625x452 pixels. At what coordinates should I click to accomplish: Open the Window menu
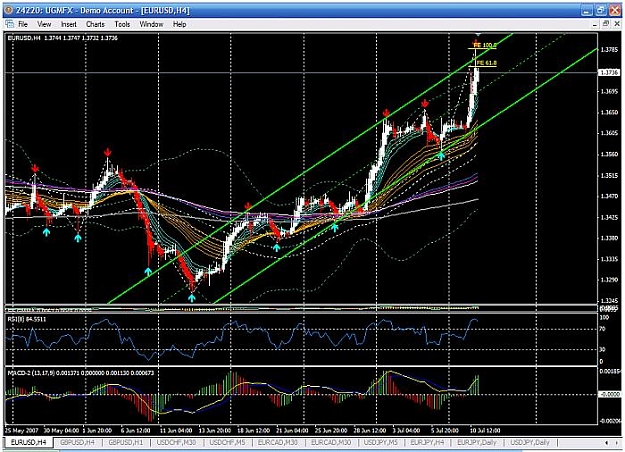(151, 24)
